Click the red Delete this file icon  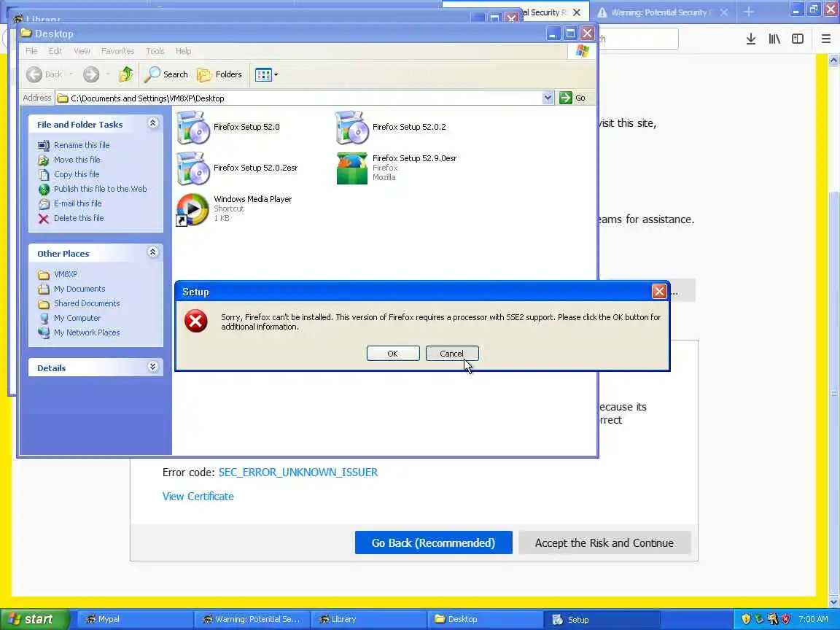click(44, 218)
